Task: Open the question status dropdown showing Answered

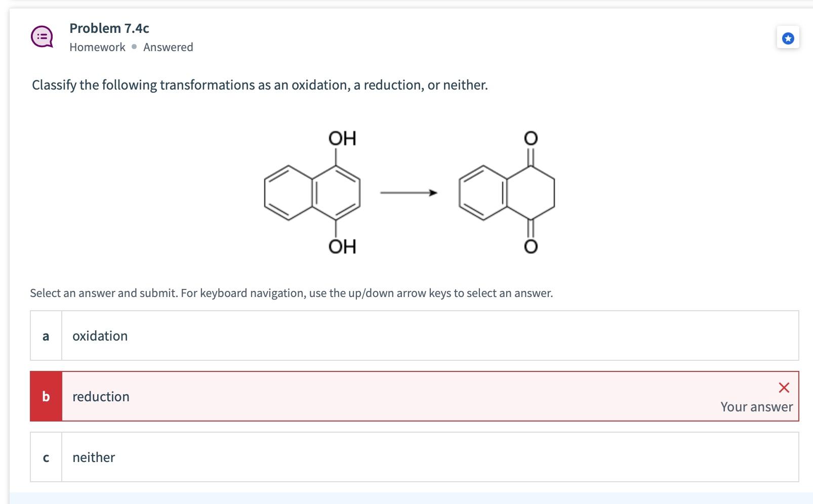Action: coord(168,47)
